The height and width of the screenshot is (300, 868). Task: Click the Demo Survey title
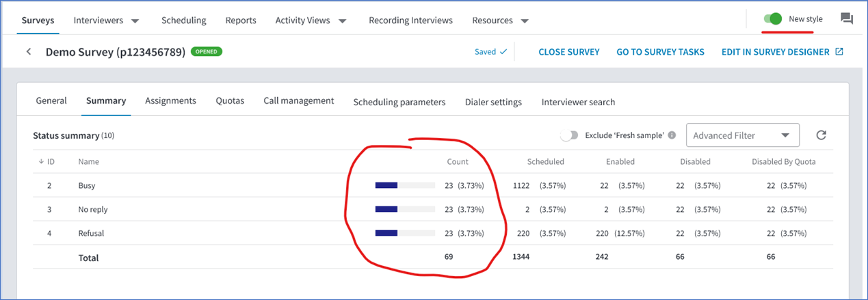116,52
